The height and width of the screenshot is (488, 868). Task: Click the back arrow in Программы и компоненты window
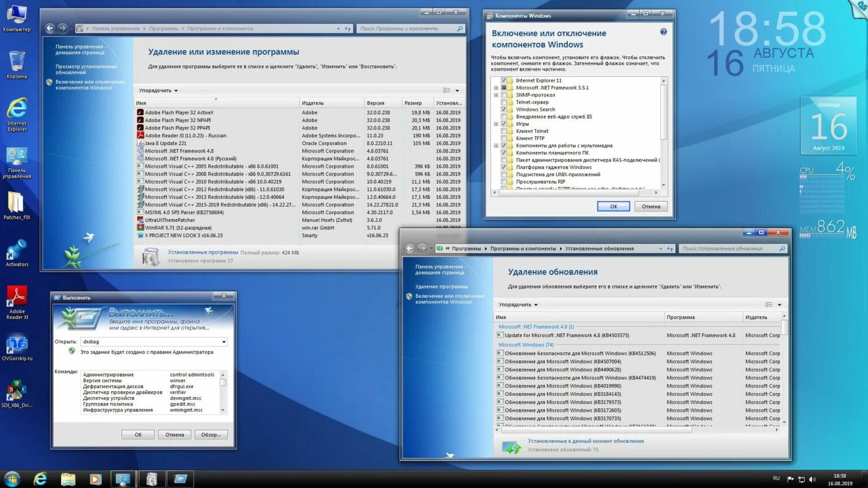pos(49,28)
